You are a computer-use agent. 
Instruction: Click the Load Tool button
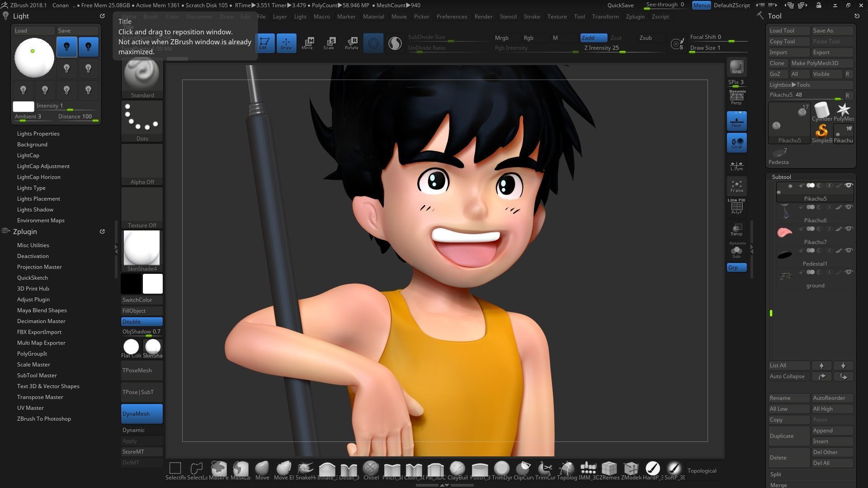tap(789, 31)
